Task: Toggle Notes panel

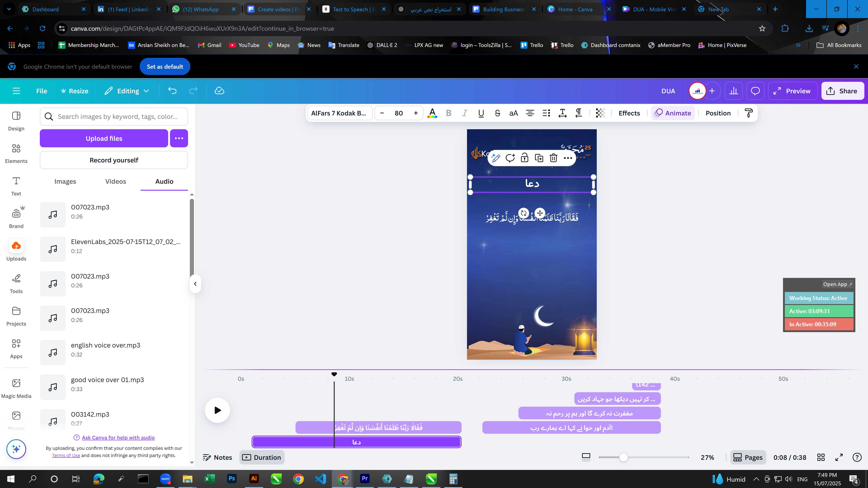Action: pos(217,457)
